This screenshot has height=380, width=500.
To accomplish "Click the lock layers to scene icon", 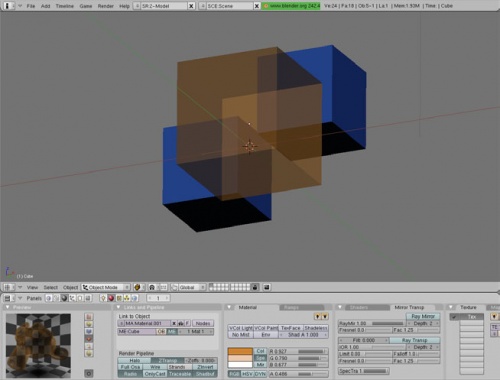I will point(255,287).
